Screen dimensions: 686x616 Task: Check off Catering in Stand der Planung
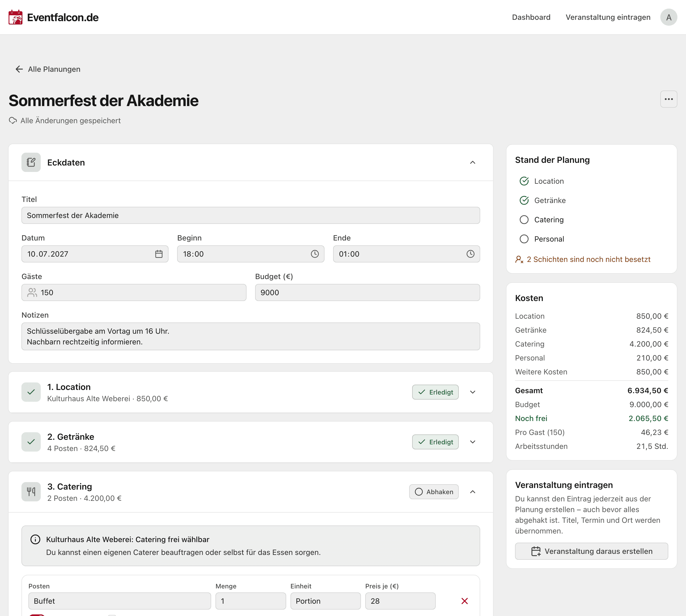(x=524, y=220)
